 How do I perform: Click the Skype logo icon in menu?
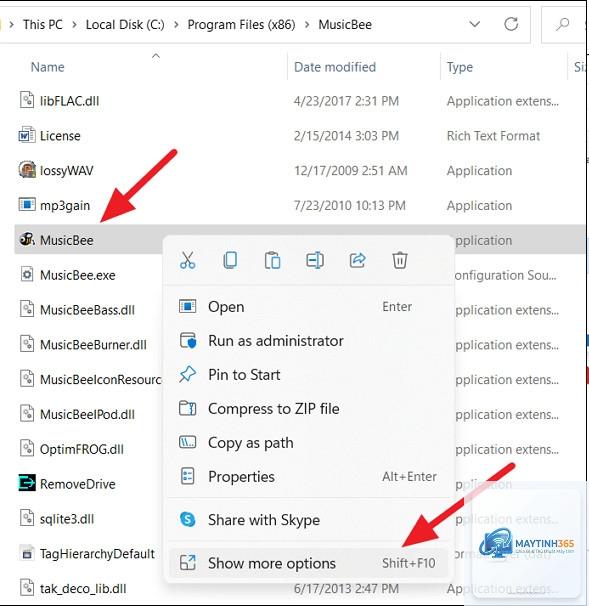pos(188,519)
